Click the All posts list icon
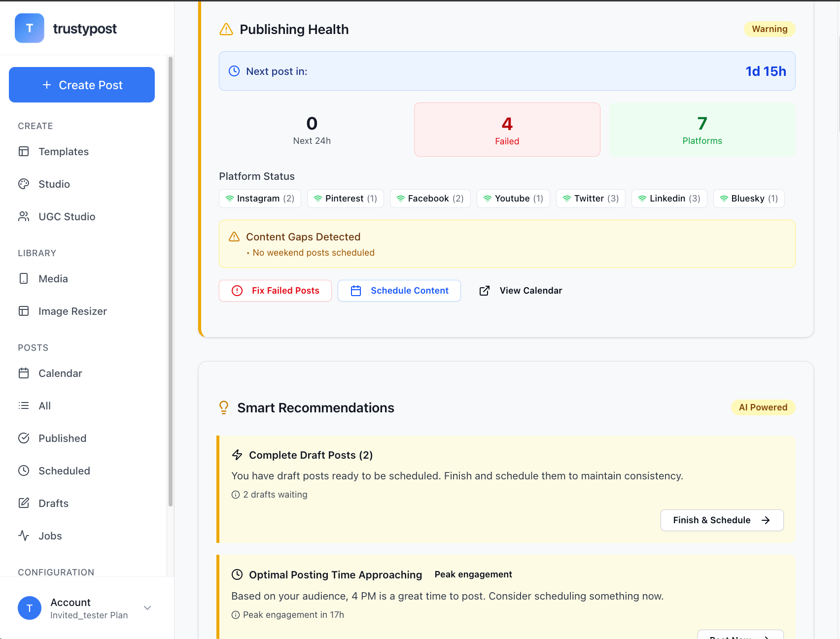Screen dimensions: 840x639 click(24, 405)
